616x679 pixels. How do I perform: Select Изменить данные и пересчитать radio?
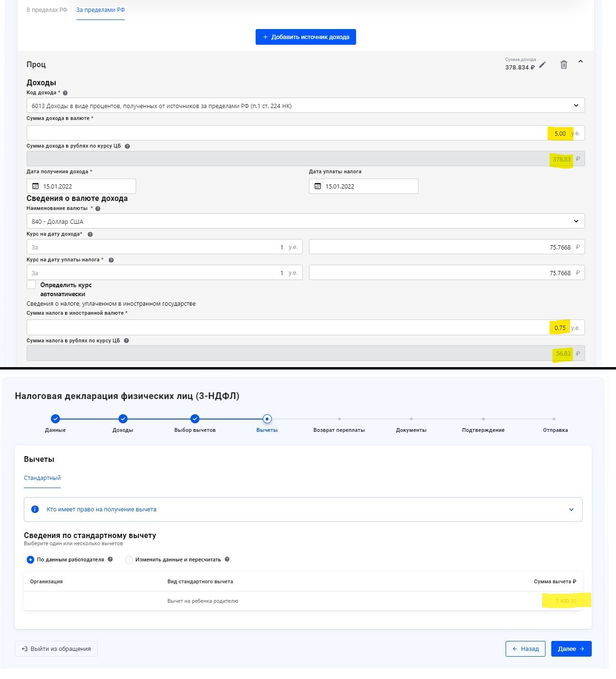coord(129,559)
